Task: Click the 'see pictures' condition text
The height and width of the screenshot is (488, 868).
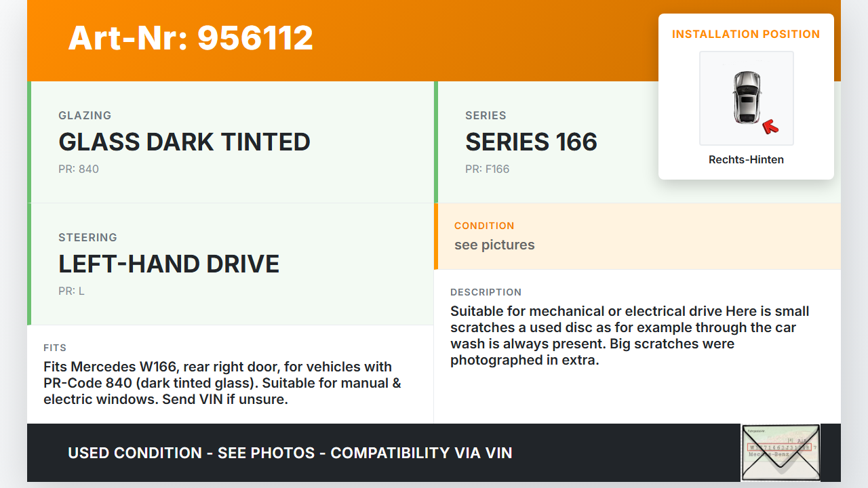Action: pos(494,245)
